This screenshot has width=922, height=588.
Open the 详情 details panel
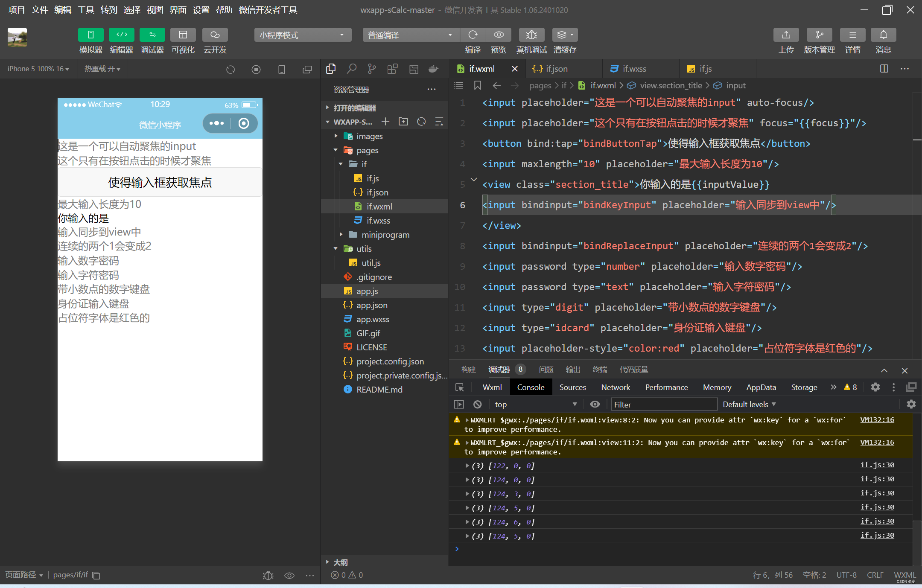[853, 35]
